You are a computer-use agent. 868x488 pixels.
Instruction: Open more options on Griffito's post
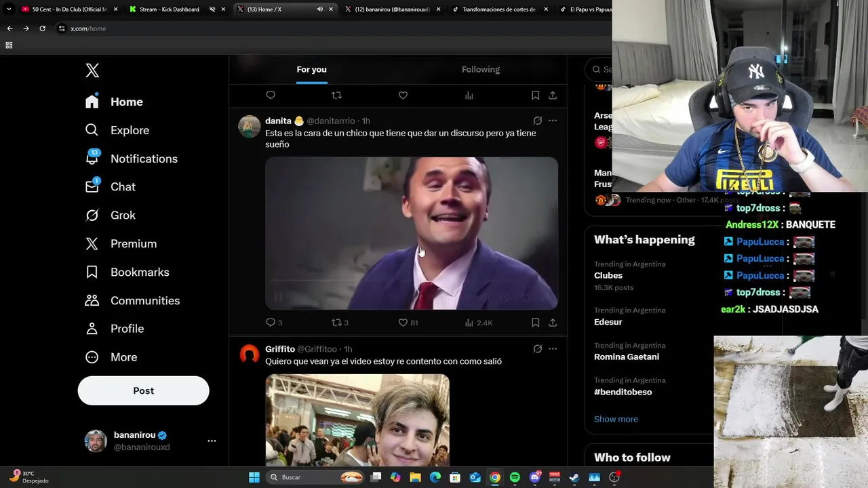tap(553, 349)
